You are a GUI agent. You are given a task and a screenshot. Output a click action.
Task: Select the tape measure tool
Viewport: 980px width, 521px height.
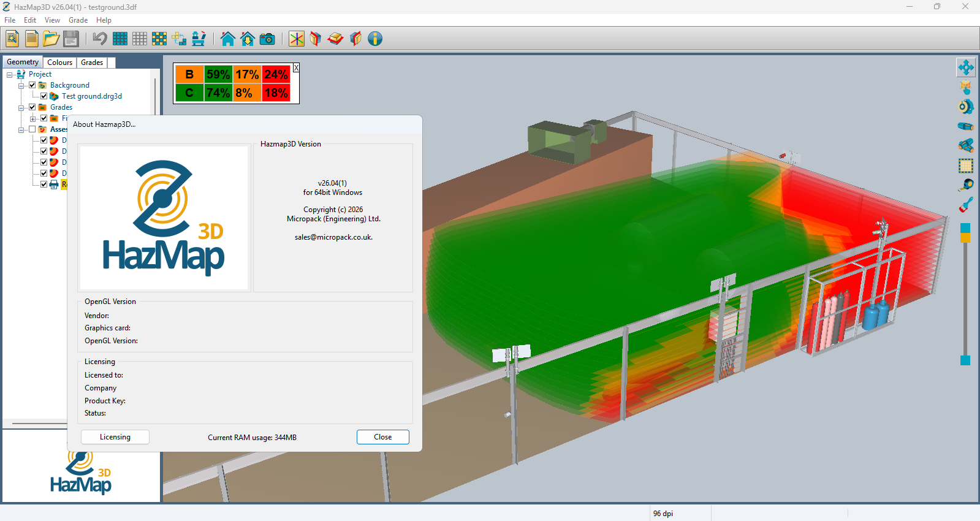tap(966, 185)
